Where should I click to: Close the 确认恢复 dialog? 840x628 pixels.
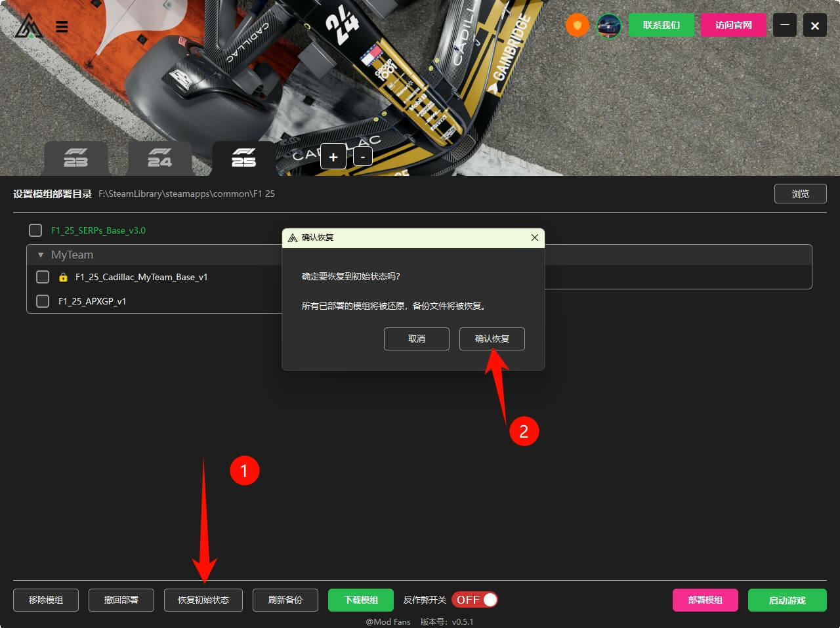pos(534,238)
